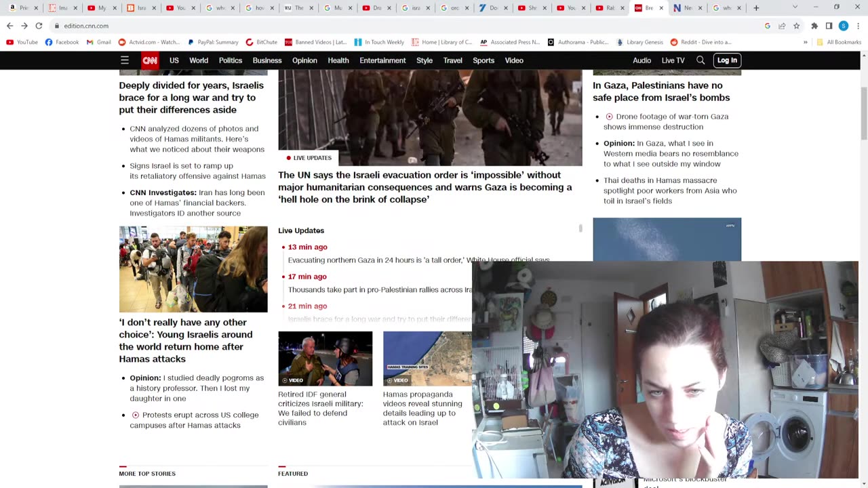
Task: Open the Video section in CNN nav
Action: coord(514,60)
